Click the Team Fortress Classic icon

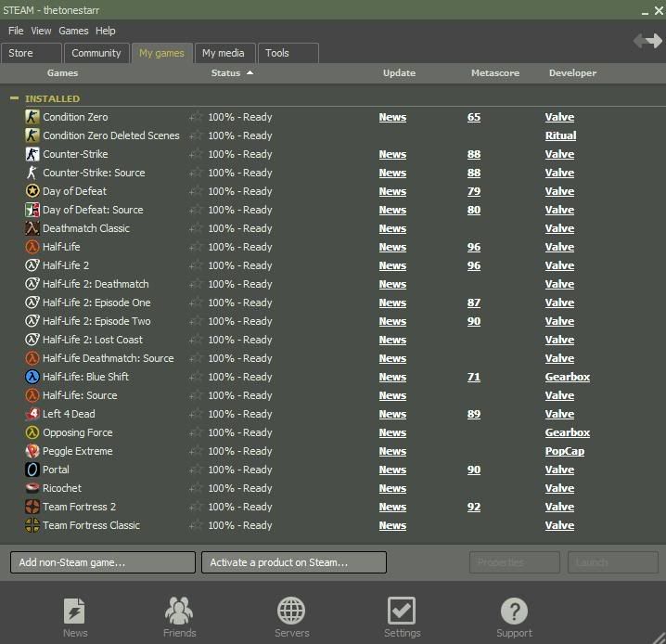pyautogui.click(x=32, y=525)
